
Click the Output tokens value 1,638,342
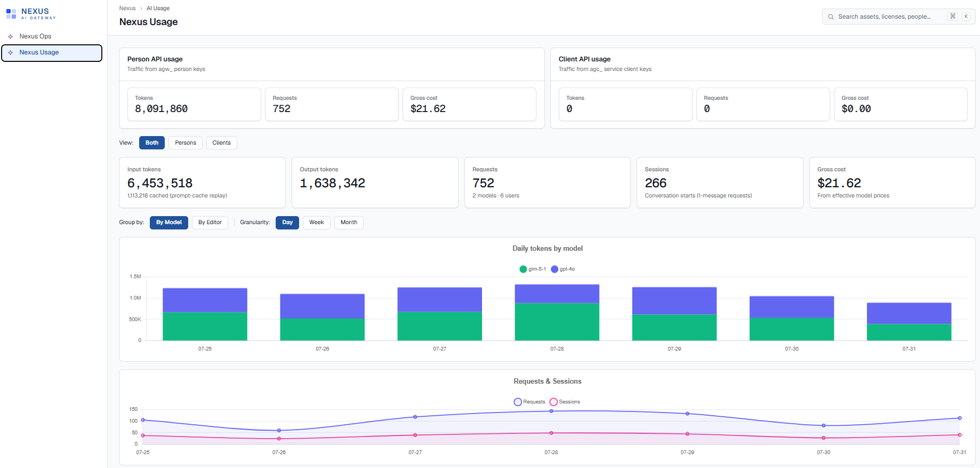coord(333,183)
